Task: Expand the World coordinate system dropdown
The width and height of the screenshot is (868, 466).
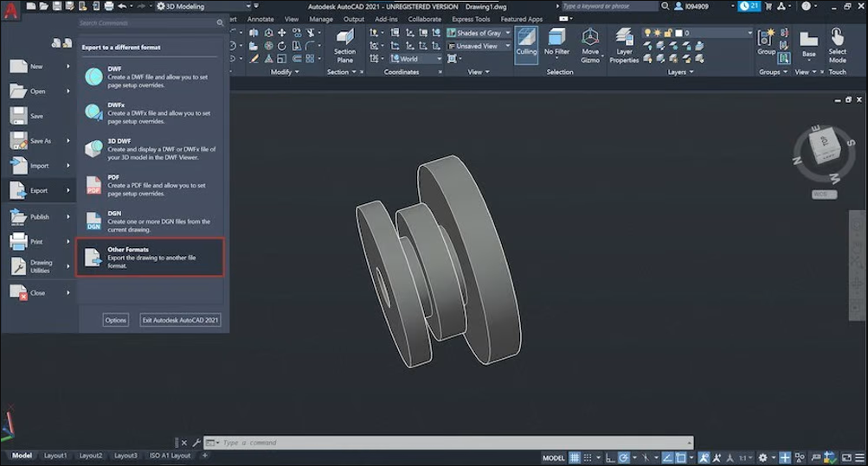Action: (415, 59)
